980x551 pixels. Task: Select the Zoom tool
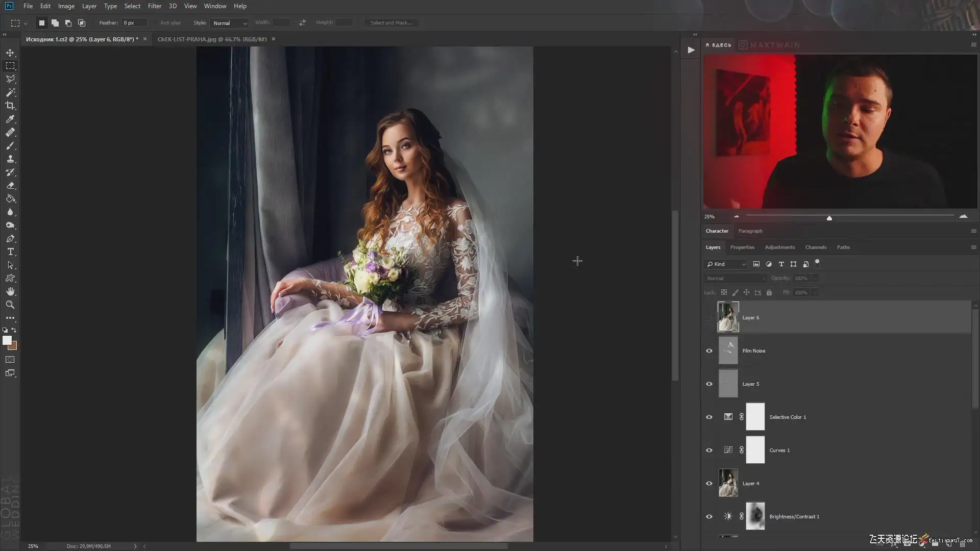[10, 305]
